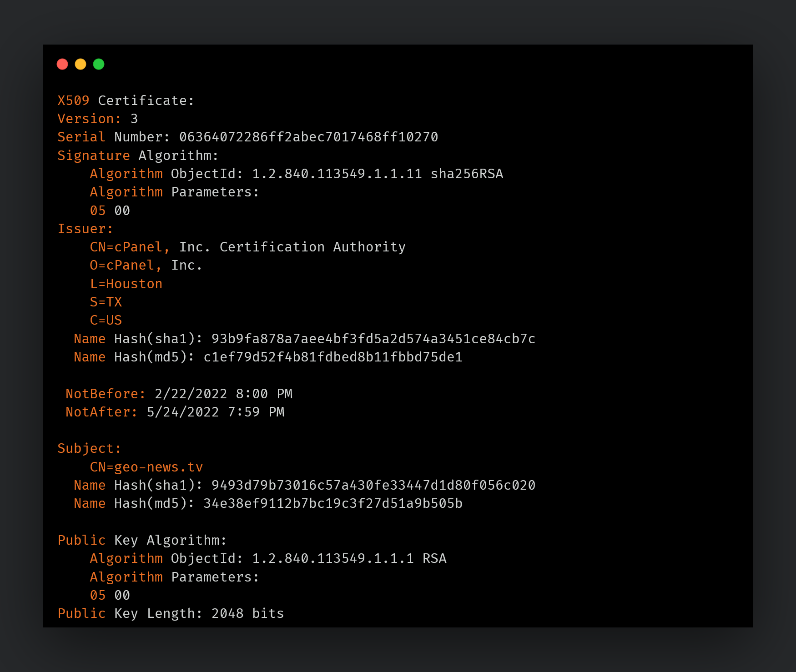
Task: Click the 'S=TX' line
Action: pos(106,302)
